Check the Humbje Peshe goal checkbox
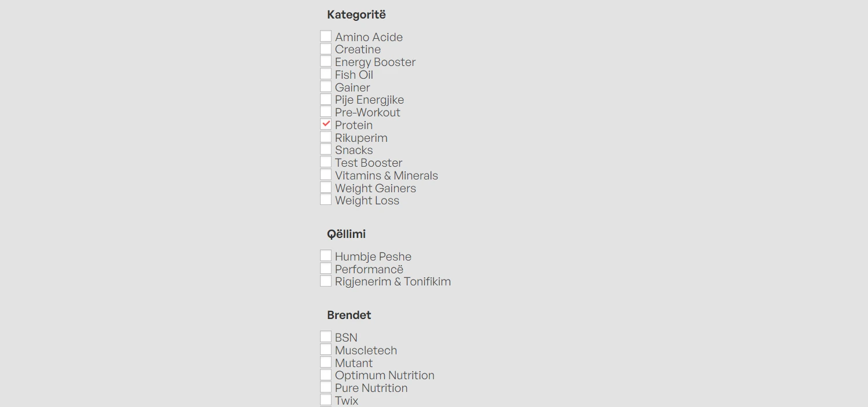This screenshot has height=407, width=868. click(x=326, y=256)
